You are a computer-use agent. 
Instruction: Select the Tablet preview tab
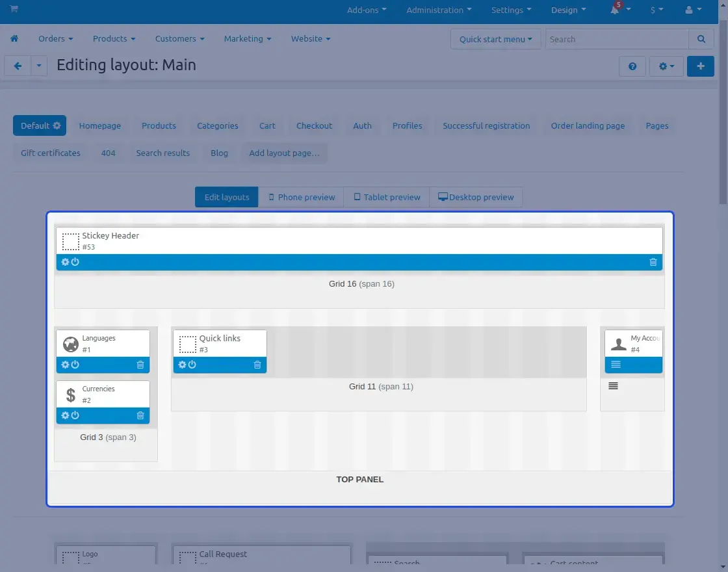point(387,198)
